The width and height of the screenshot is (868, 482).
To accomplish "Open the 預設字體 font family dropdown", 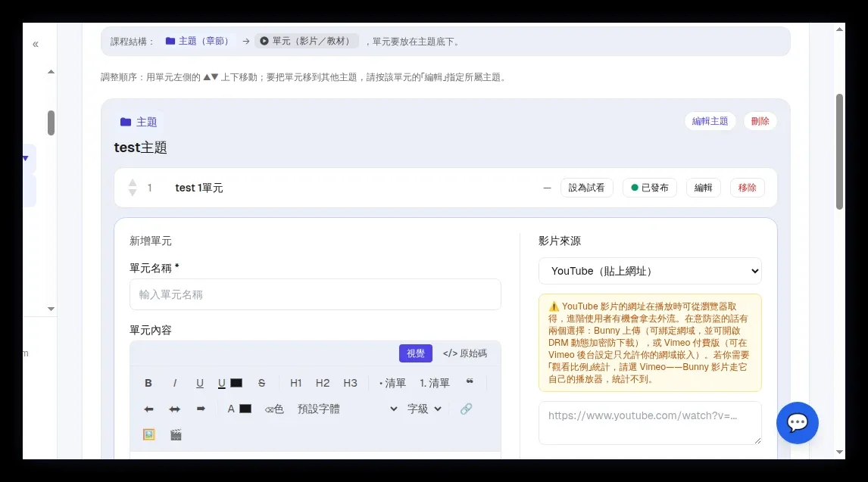I will click(x=347, y=409).
